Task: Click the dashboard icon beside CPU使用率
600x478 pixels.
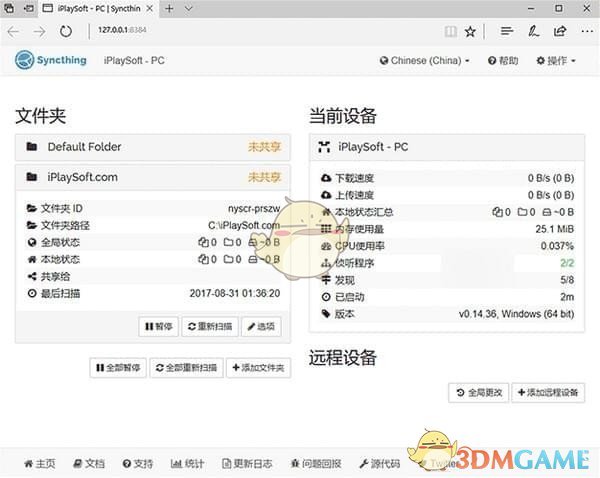Action: pyautogui.click(x=326, y=246)
